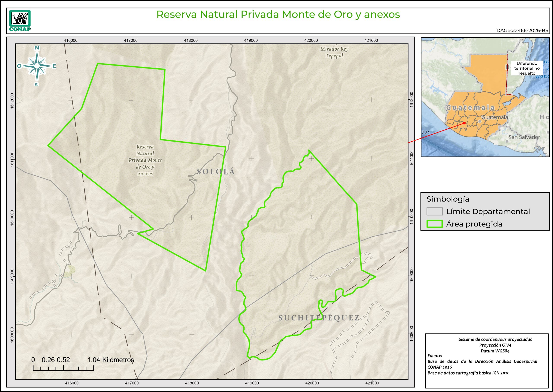
Task: Click the 419000 top axis coordinate label
Action: pyautogui.click(x=251, y=41)
